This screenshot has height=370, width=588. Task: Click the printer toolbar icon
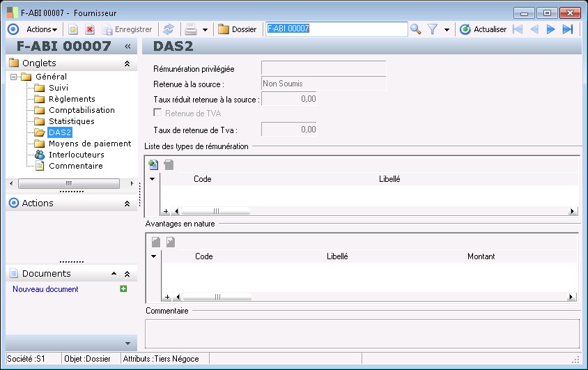190,29
